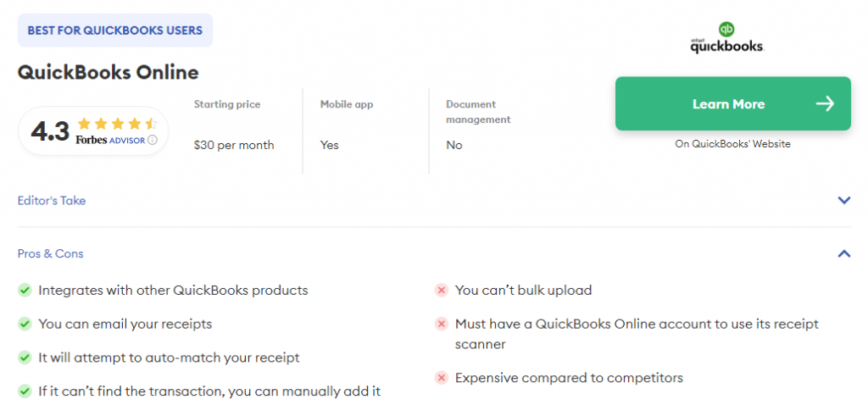Click green check beside 'auto-match your receipt'
The image size is (868, 416).
(25, 358)
